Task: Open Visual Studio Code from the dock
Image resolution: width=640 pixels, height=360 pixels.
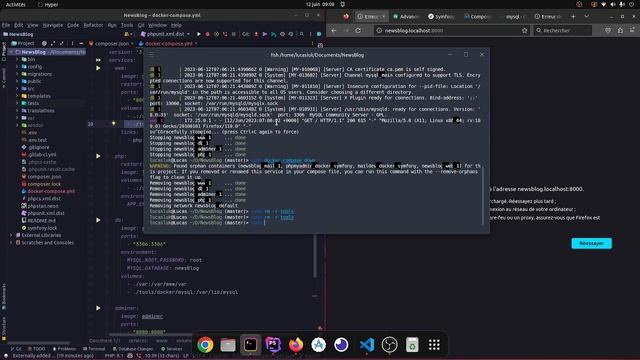Action: pos(367,344)
